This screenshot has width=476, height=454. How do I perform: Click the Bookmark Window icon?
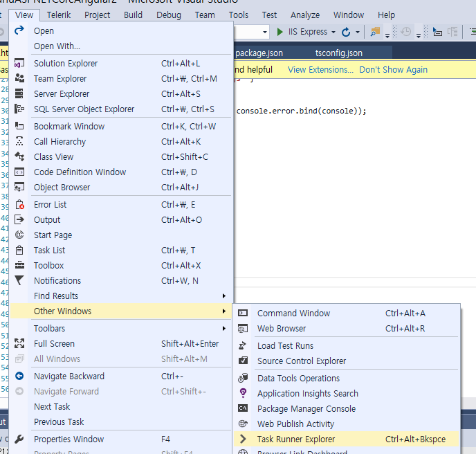pos(19,126)
